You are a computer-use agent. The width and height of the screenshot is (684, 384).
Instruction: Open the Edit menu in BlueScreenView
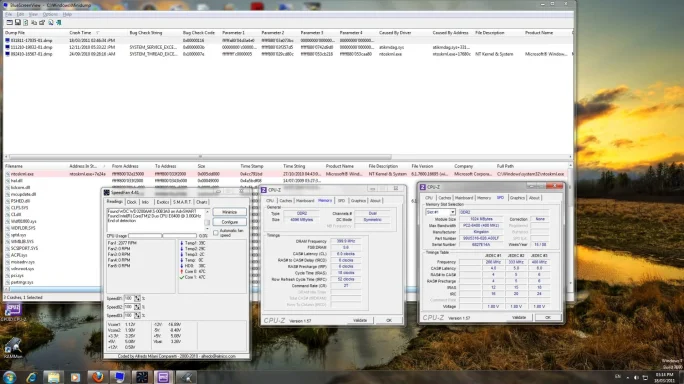click(x=21, y=14)
